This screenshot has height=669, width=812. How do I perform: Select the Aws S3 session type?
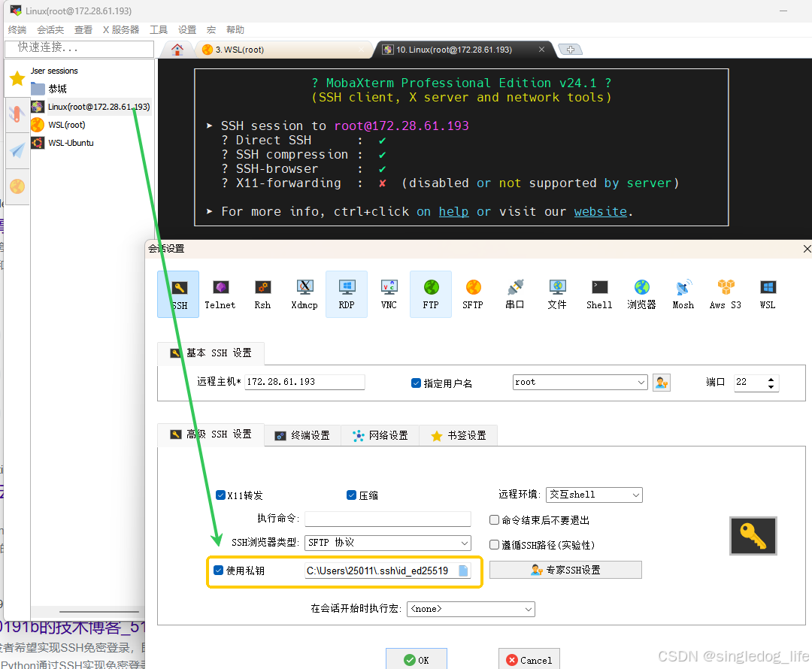(726, 294)
